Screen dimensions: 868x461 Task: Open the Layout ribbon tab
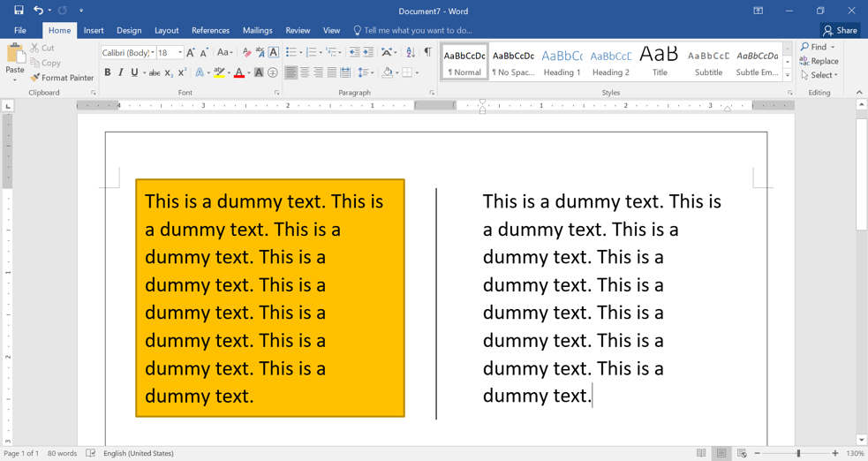166,30
